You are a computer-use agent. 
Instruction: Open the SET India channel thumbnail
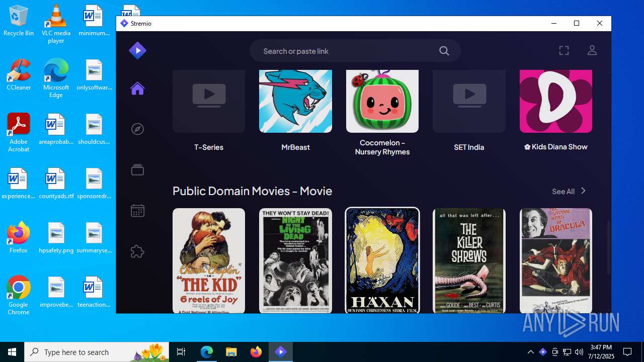[x=469, y=101]
